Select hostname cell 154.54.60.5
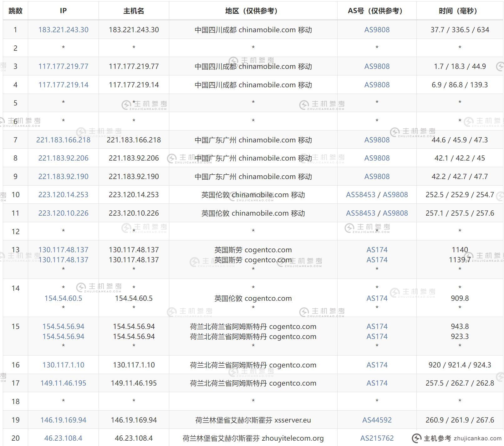This screenshot has height=446, width=504. (134, 298)
